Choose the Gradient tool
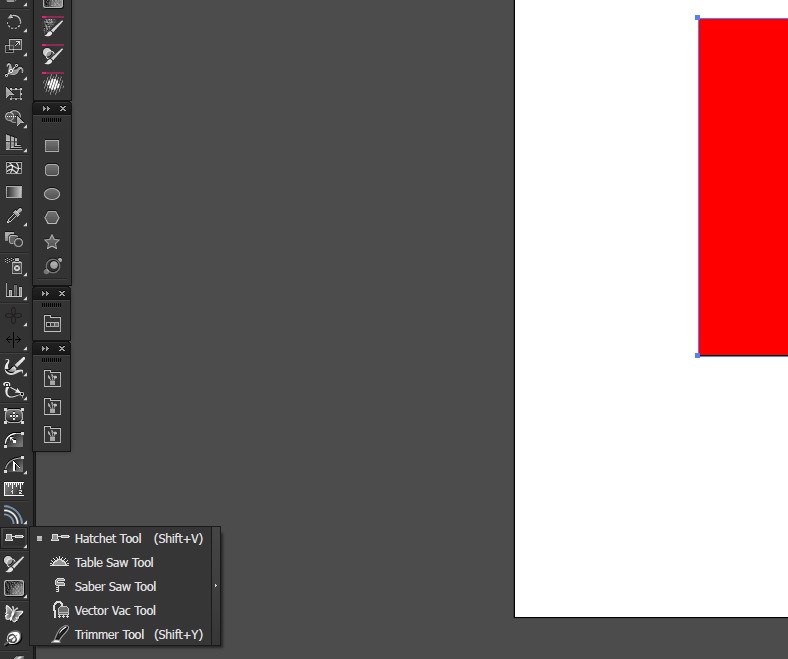 click(14, 192)
